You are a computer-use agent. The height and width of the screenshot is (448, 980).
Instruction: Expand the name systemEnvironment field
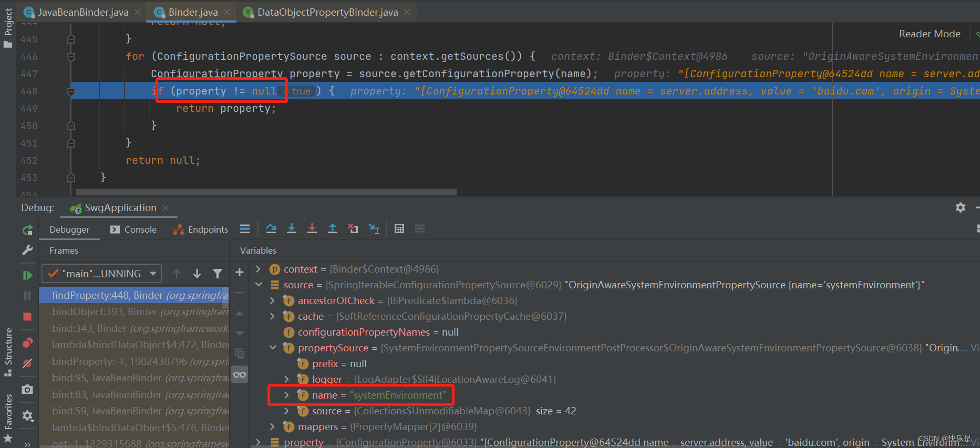286,395
